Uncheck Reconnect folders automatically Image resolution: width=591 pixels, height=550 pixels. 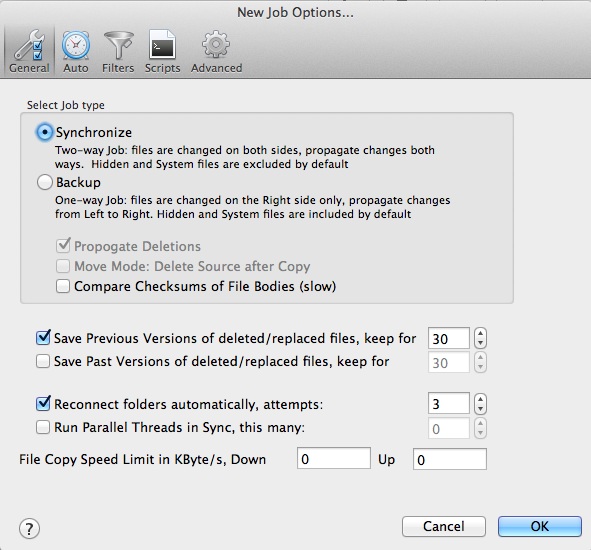(x=43, y=404)
